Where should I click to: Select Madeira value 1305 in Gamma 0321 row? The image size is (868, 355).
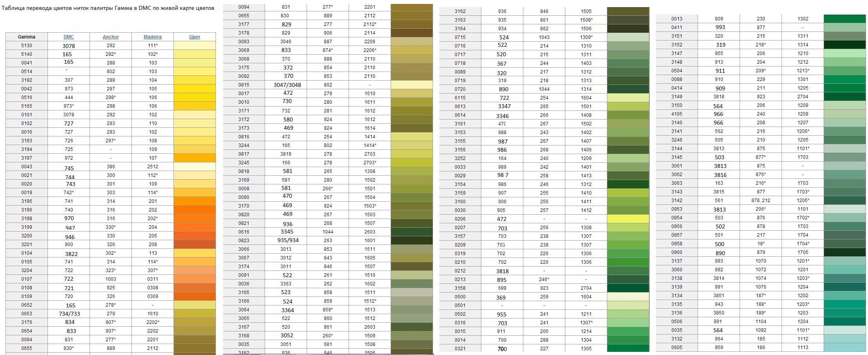586,349
